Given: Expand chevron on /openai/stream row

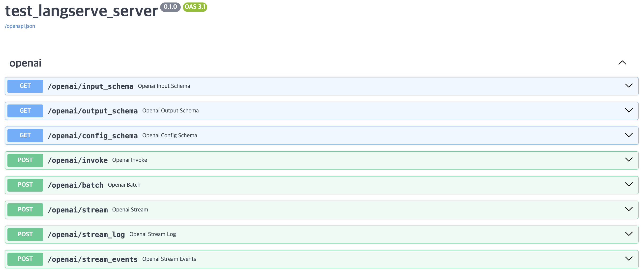Looking at the screenshot, I should [x=628, y=209].
